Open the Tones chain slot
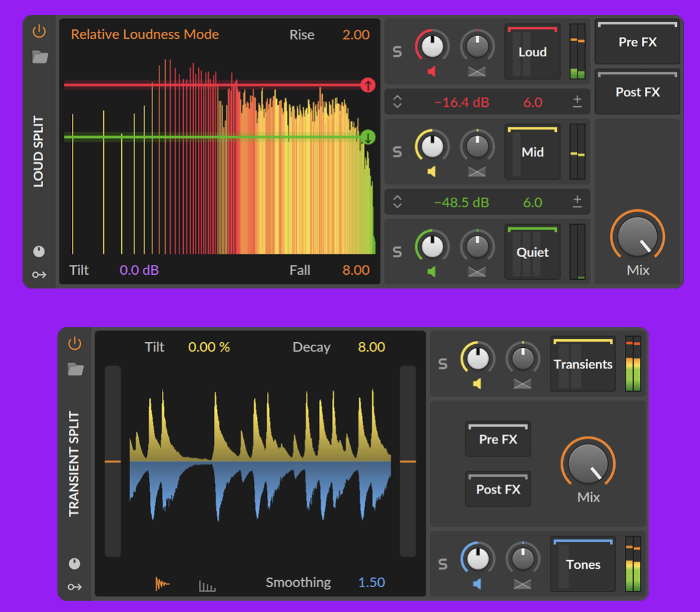The image size is (700, 612). (x=583, y=565)
